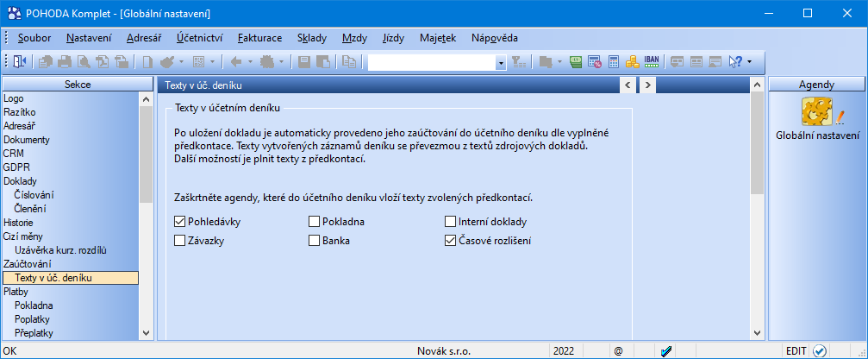The height and width of the screenshot is (359, 868).
Task: Expand the gear icon dropdown arrow
Action: 283,62
